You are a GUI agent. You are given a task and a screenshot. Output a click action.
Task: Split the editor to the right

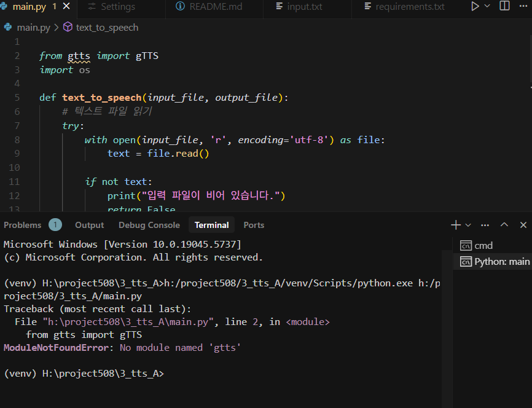[x=504, y=6]
